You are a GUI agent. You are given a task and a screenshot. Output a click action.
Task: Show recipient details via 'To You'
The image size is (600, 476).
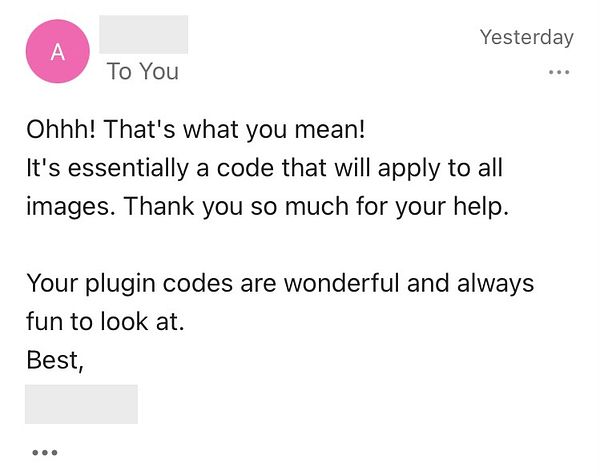[x=143, y=72]
